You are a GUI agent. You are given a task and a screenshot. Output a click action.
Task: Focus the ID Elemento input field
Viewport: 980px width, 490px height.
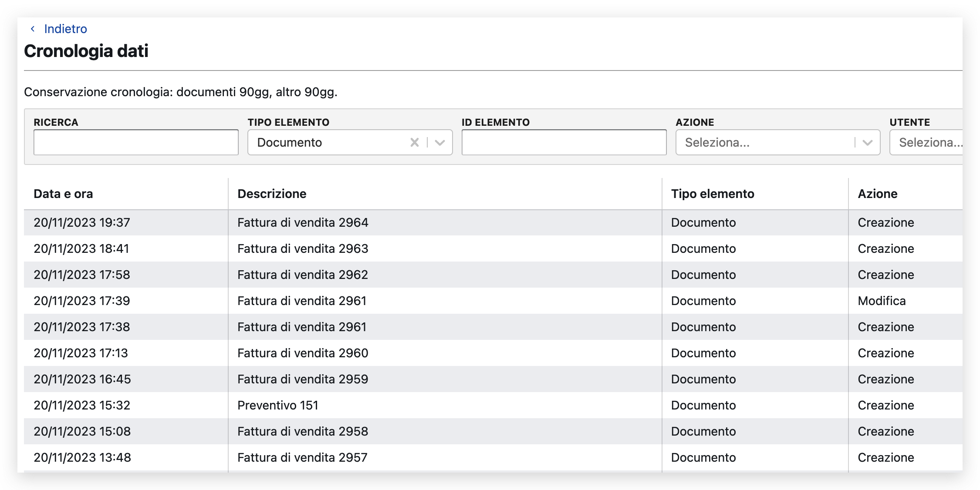pyautogui.click(x=564, y=142)
